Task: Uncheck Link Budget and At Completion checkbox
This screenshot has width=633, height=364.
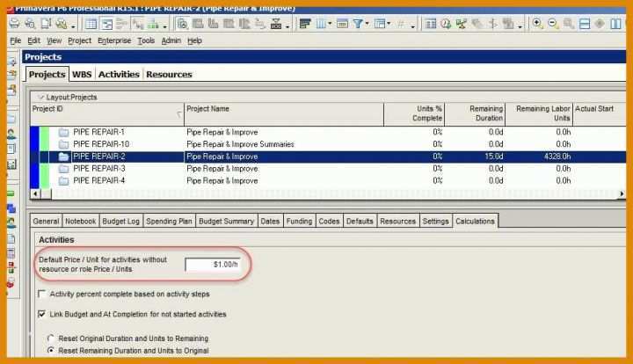Action: [42, 314]
